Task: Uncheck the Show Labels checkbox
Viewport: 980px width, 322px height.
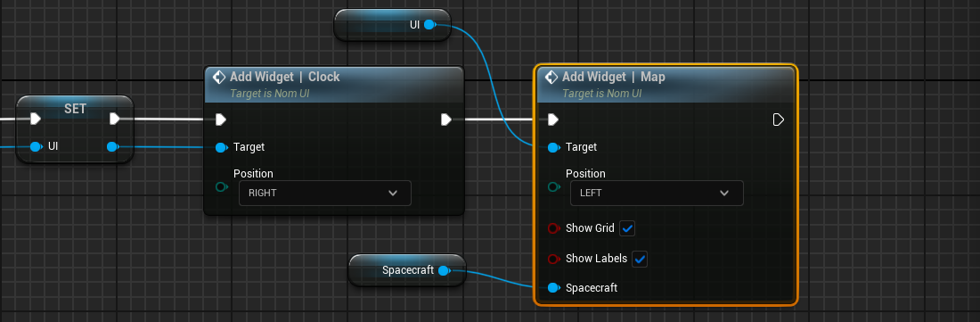Action: [x=640, y=259]
